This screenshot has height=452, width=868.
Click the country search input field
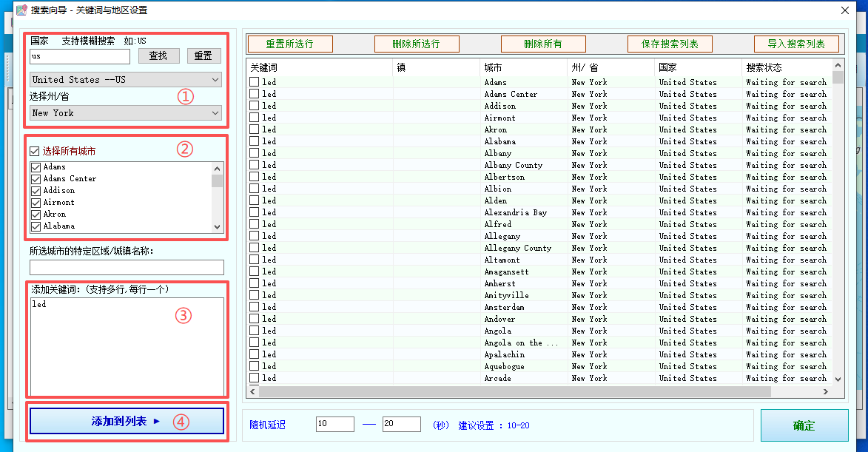[80, 56]
